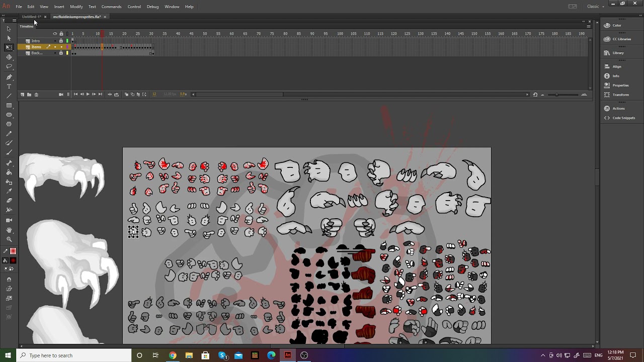
Task: Choose the Eraser tool
Action: pyautogui.click(x=9, y=200)
